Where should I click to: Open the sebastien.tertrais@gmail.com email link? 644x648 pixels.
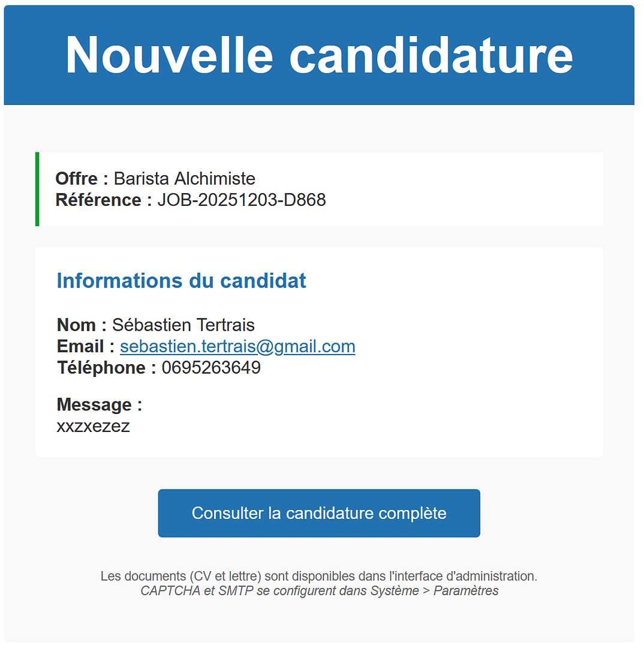(x=237, y=347)
